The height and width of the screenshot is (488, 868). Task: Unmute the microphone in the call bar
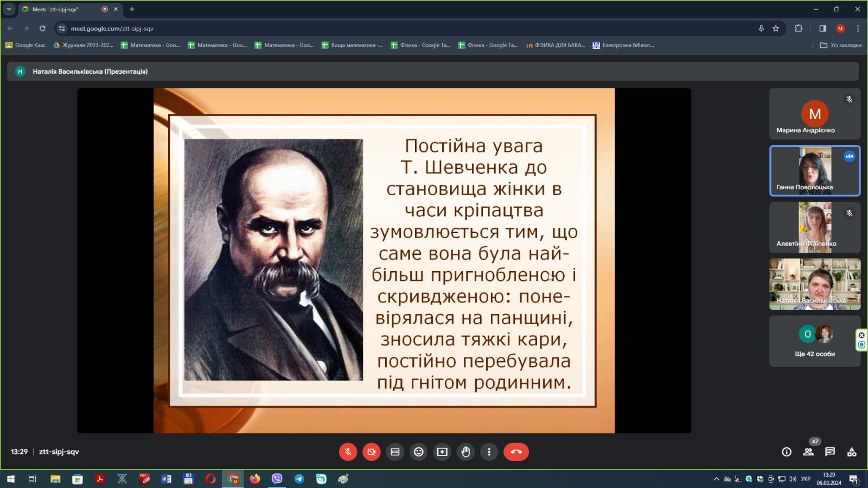tap(348, 452)
